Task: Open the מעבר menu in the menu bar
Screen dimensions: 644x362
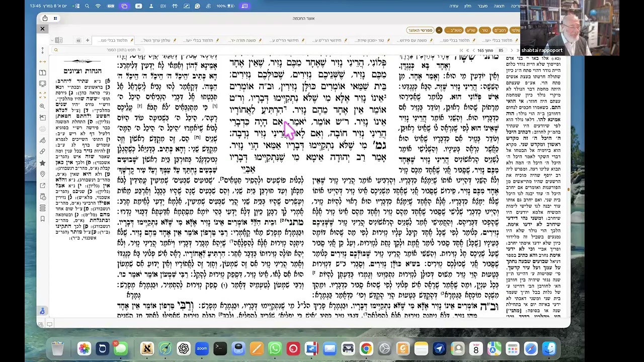Action: (x=483, y=6)
